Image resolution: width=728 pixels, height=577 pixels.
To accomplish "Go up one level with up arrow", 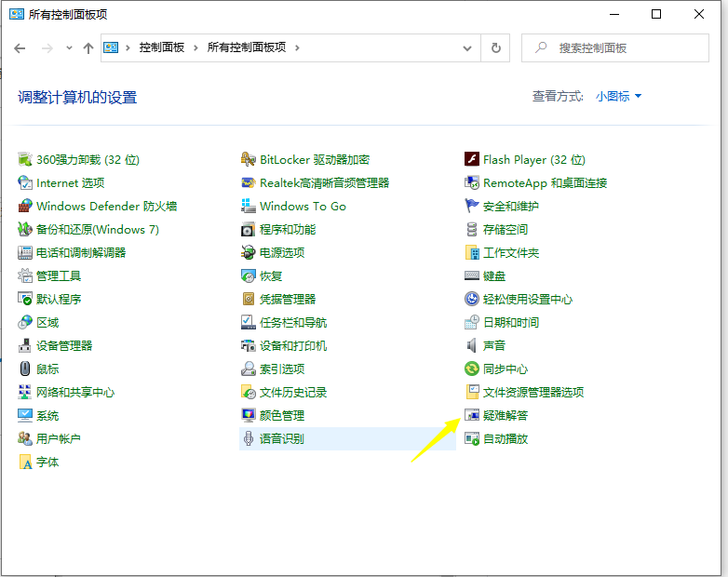I will click(88, 48).
